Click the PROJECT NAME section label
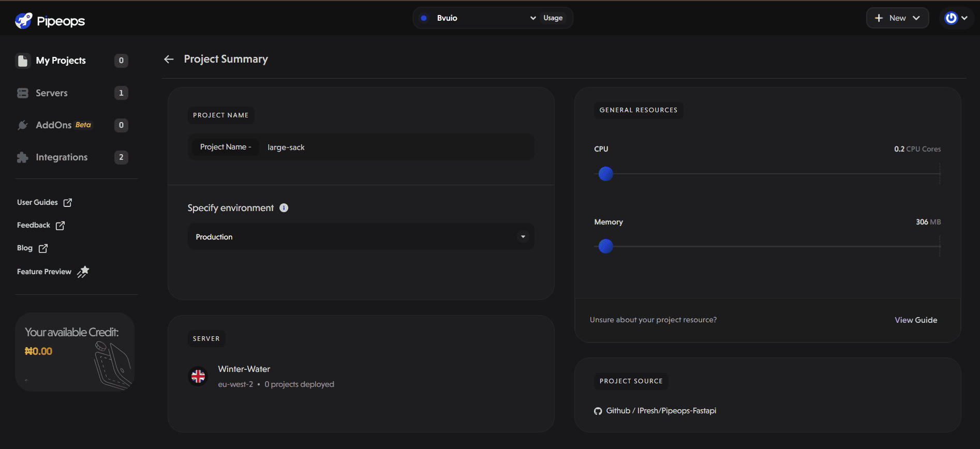Viewport: 980px width, 449px height. click(x=221, y=115)
